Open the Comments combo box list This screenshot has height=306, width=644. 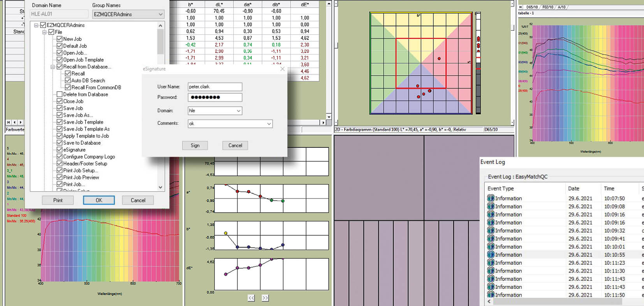269,124
